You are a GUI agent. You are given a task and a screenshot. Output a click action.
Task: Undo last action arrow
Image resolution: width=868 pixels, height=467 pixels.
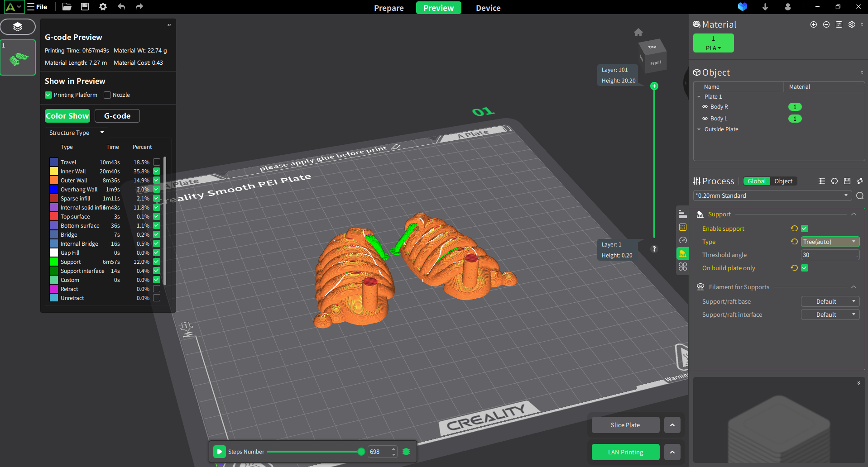point(121,7)
